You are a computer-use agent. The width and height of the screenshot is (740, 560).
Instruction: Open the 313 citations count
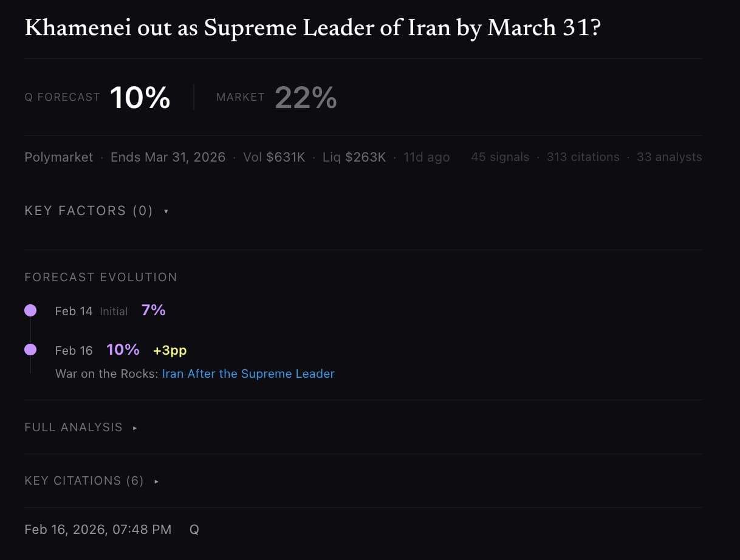(x=583, y=157)
